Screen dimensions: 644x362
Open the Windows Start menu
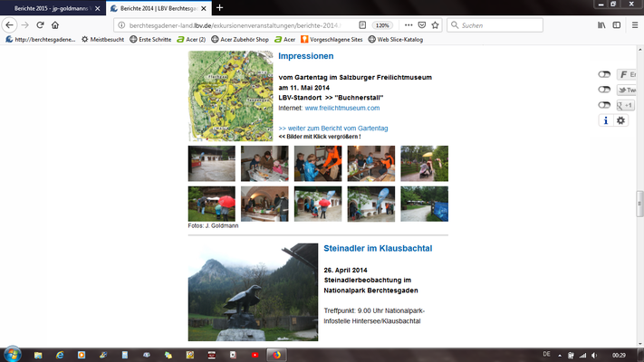click(13, 355)
